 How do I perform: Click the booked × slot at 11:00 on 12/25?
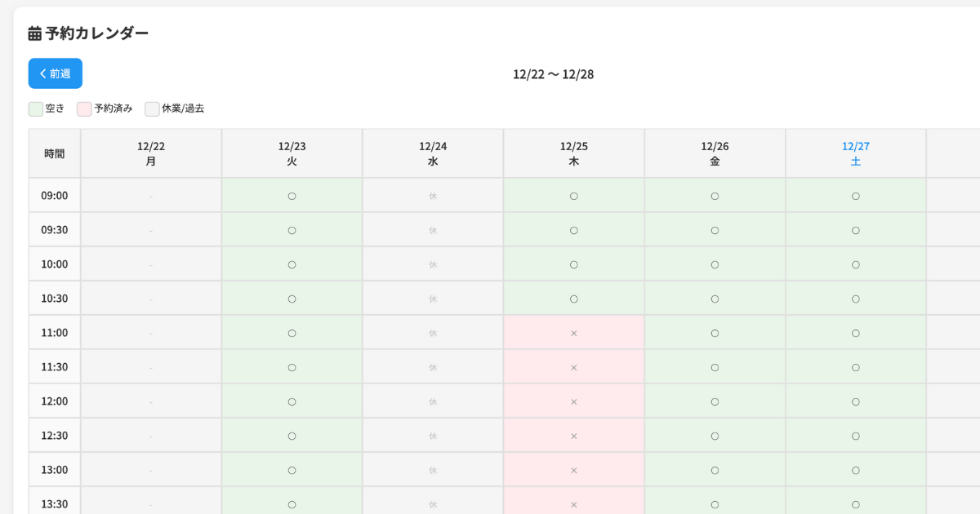click(573, 333)
